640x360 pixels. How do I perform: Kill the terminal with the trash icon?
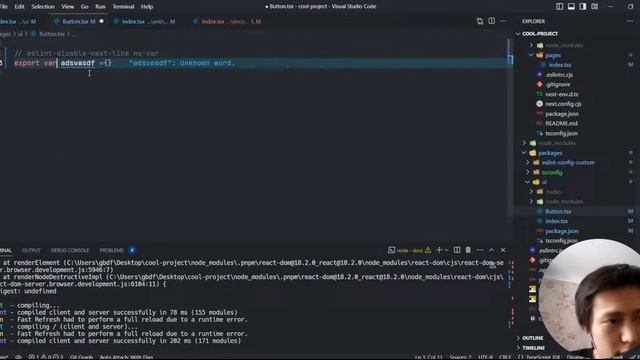point(468,250)
